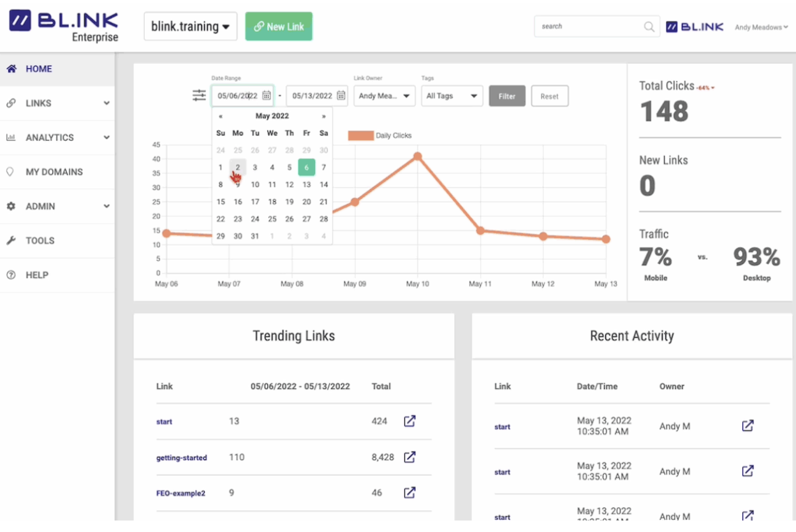Open FEO-example2 link external icon

coord(409,492)
